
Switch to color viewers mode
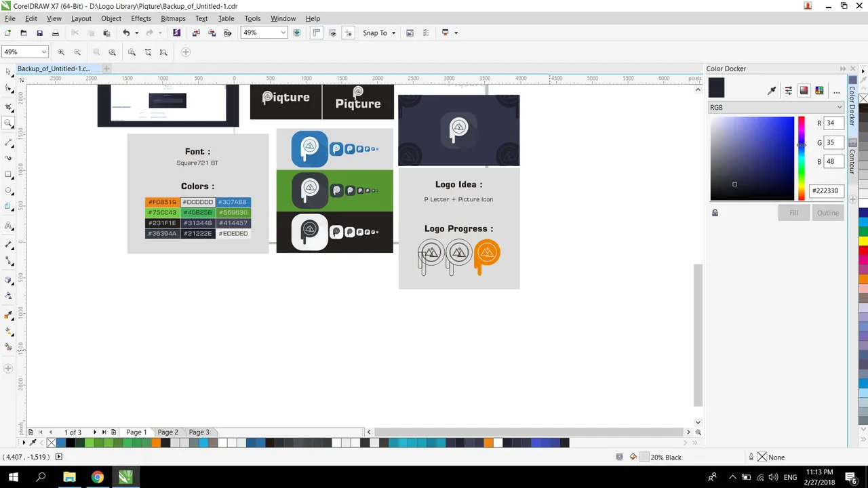tap(804, 91)
